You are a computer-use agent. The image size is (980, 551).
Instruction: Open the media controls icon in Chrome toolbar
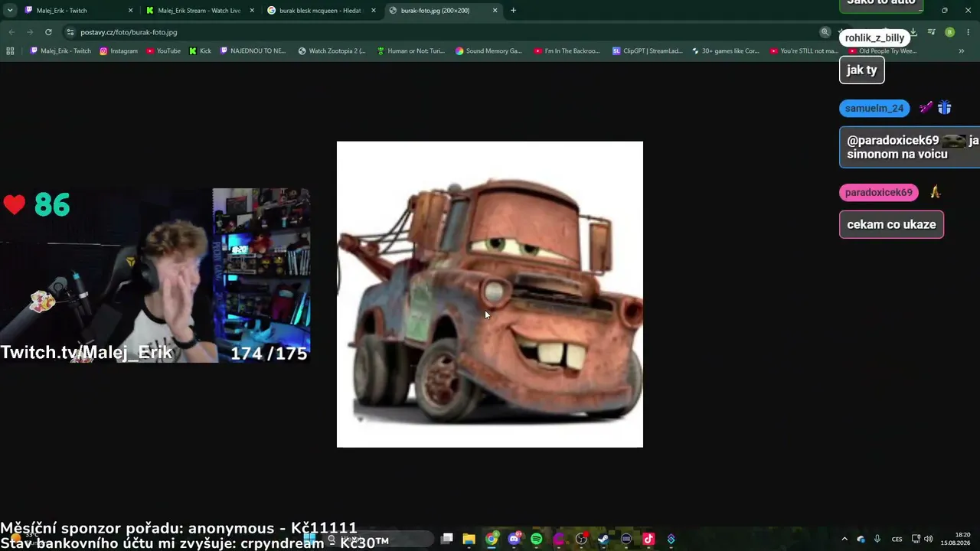click(932, 32)
